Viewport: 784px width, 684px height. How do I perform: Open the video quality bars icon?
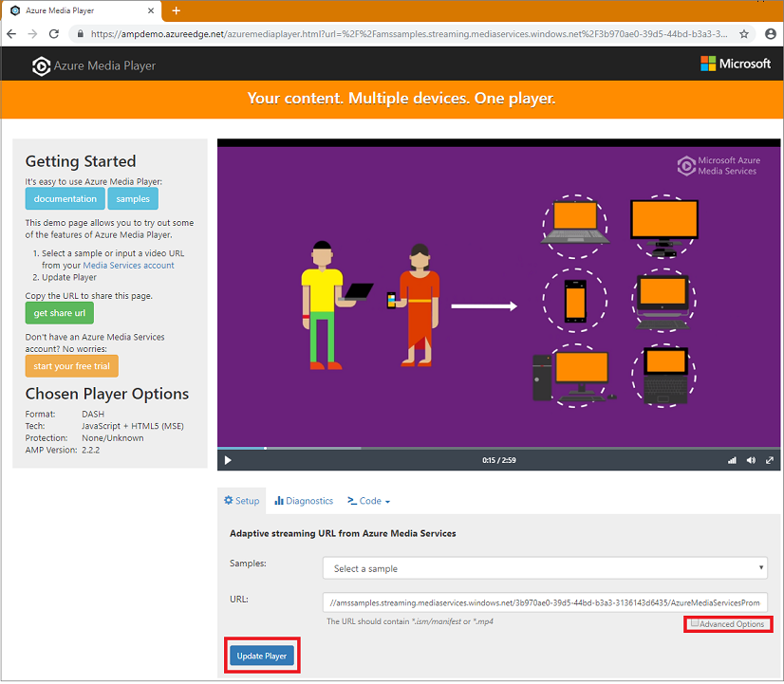732,460
